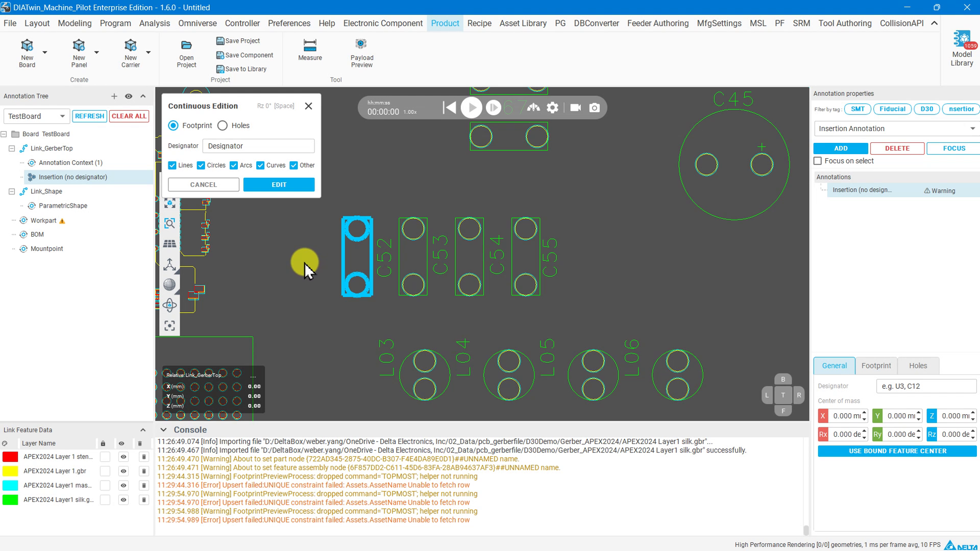Image resolution: width=980 pixels, height=551 pixels.
Task: Collapse the Annotation Tree panel
Action: pyautogui.click(x=143, y=96)
